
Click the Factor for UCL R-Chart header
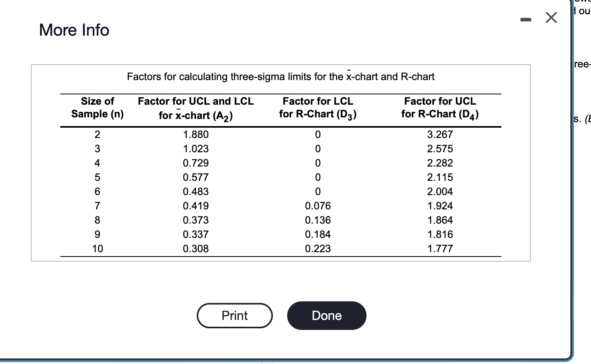point(439,108)
